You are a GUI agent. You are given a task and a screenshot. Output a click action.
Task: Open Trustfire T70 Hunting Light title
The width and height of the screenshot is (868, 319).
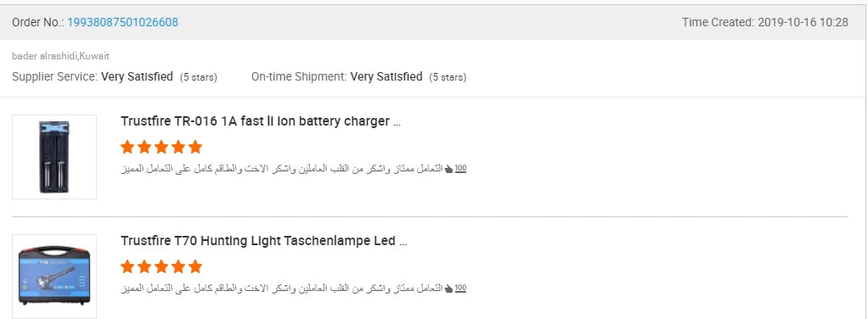tap(264, 241)
